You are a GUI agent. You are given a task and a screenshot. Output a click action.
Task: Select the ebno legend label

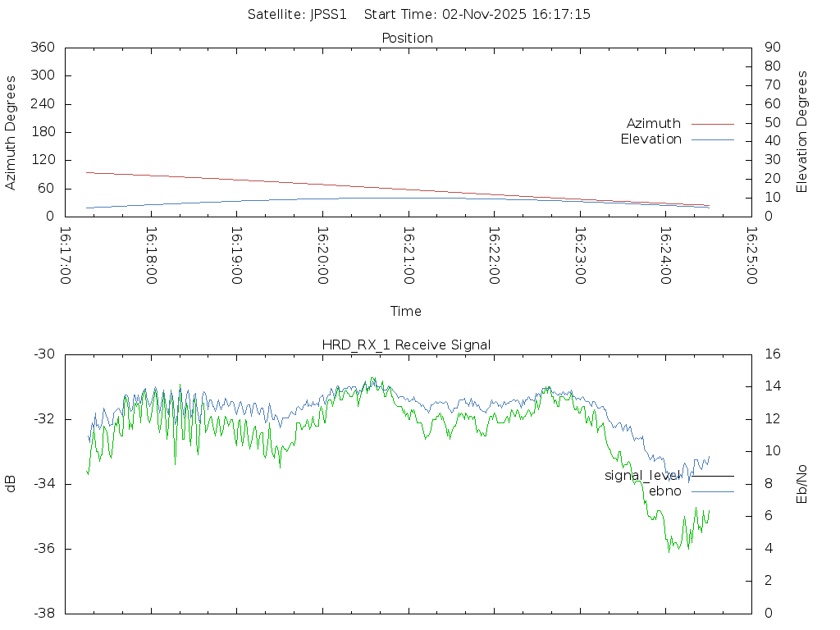(x=664, y=491)
